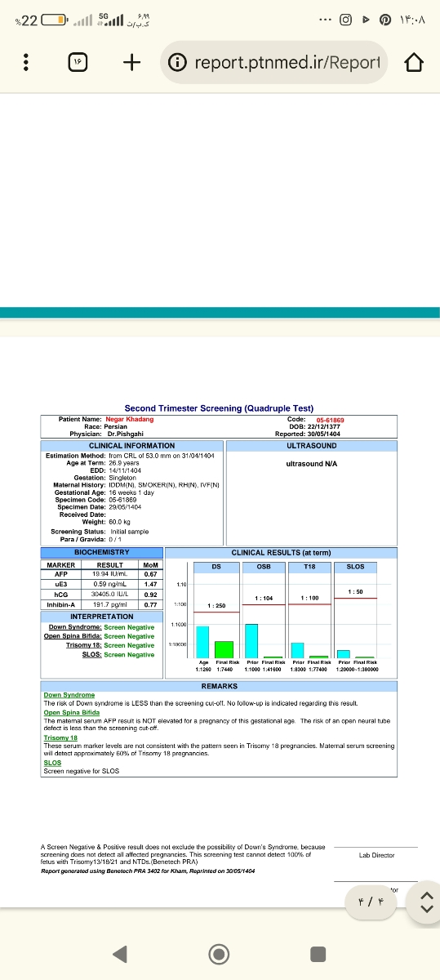Tap the INTERPRETATION section header
440x980 pixels.
pos(101,617)
